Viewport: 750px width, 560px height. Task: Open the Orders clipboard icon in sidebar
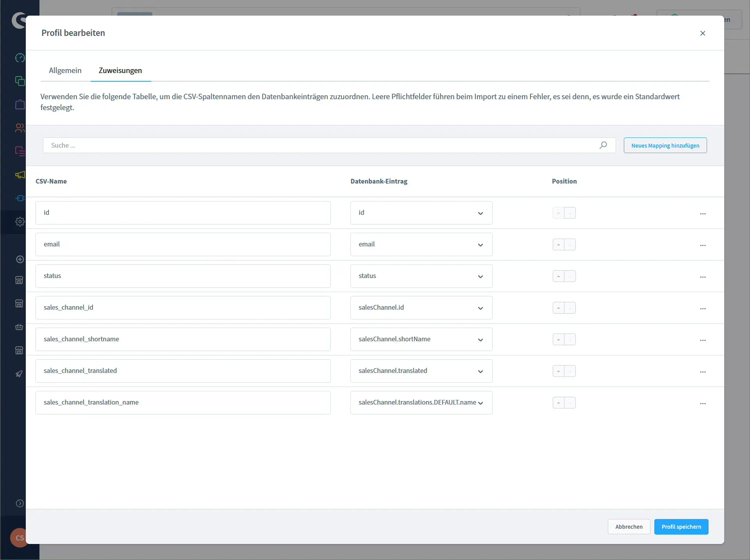coord(20,105)
